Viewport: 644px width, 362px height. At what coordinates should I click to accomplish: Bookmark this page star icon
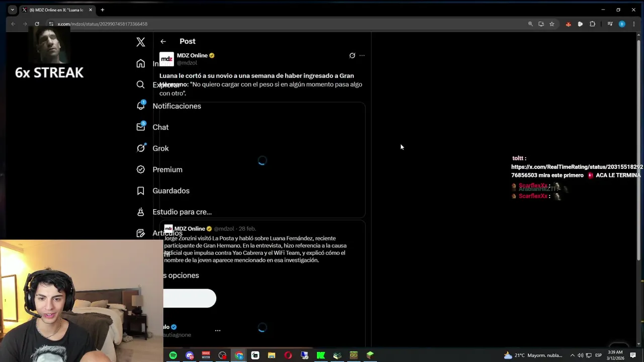[552, 24]
